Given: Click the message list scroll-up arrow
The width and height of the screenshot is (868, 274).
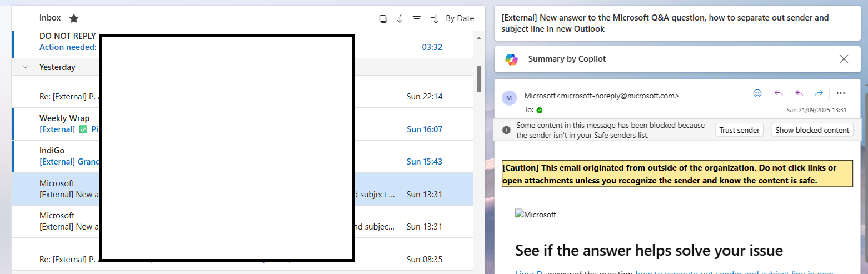Looking at the screenshot, I should [478, 38].
